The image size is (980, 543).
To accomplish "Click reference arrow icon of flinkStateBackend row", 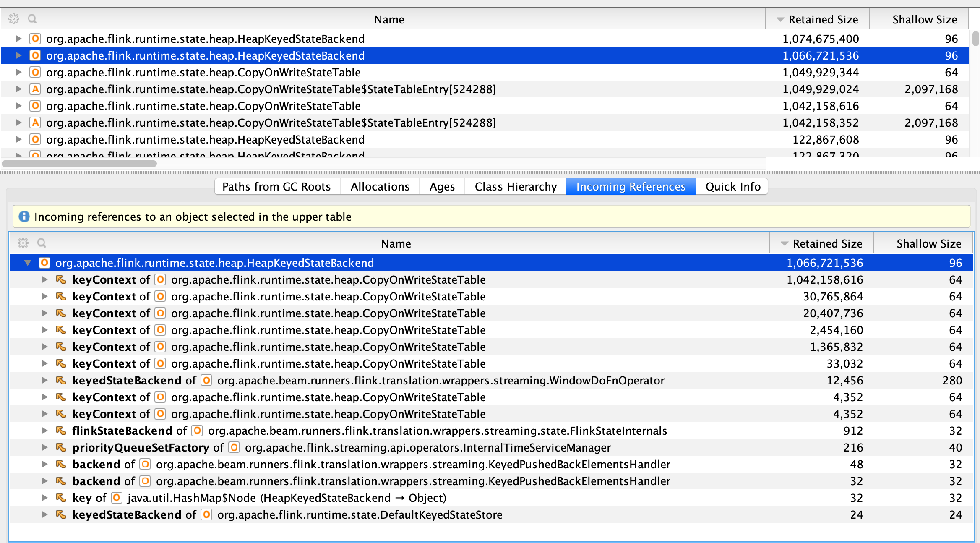I will click(61, 431).
